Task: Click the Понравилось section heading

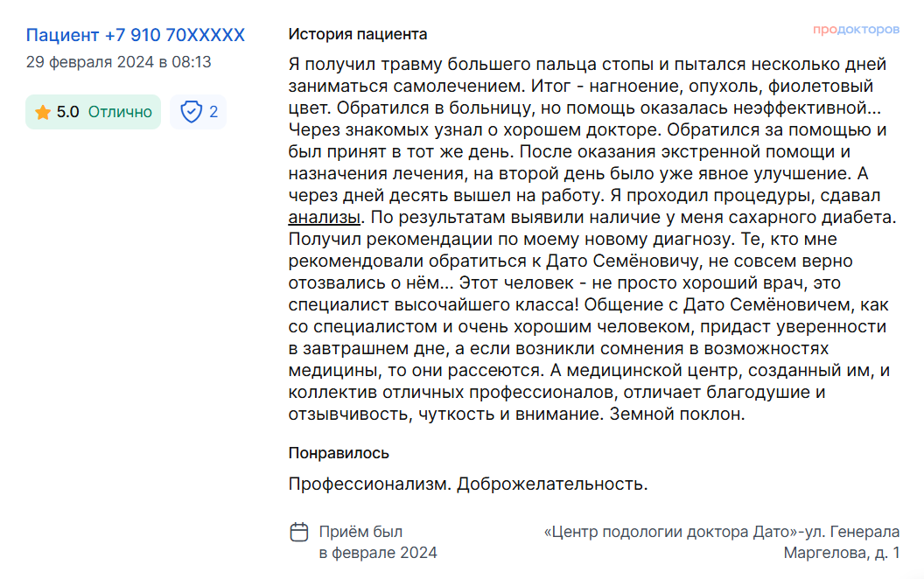Action: (x=339, y=453)
